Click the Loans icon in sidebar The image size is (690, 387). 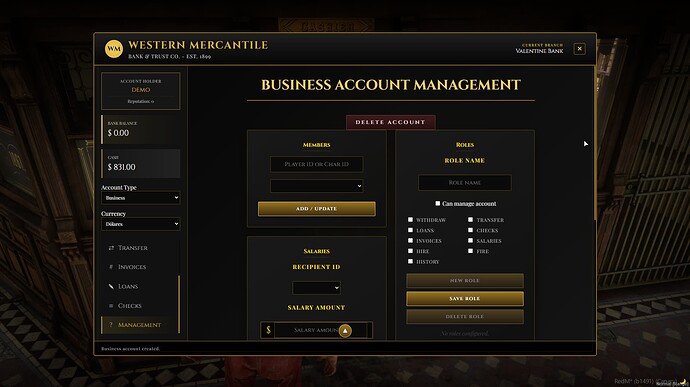click(x=111, y=286)
